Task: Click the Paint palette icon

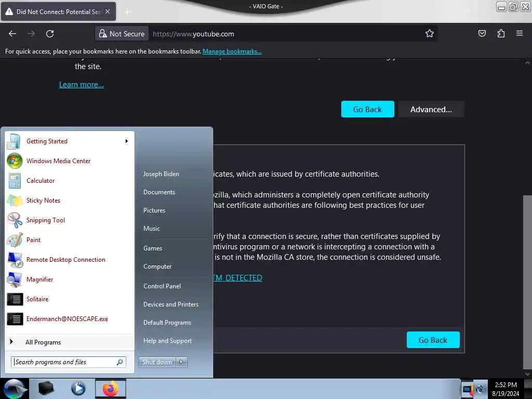Action: click(x=15, y=240)
